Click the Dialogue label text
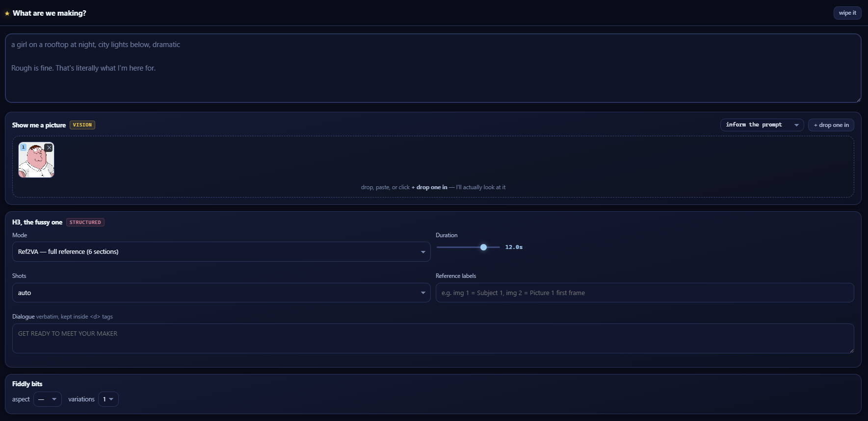This screenshot has width=868, height=421. [x=24, y=317]
